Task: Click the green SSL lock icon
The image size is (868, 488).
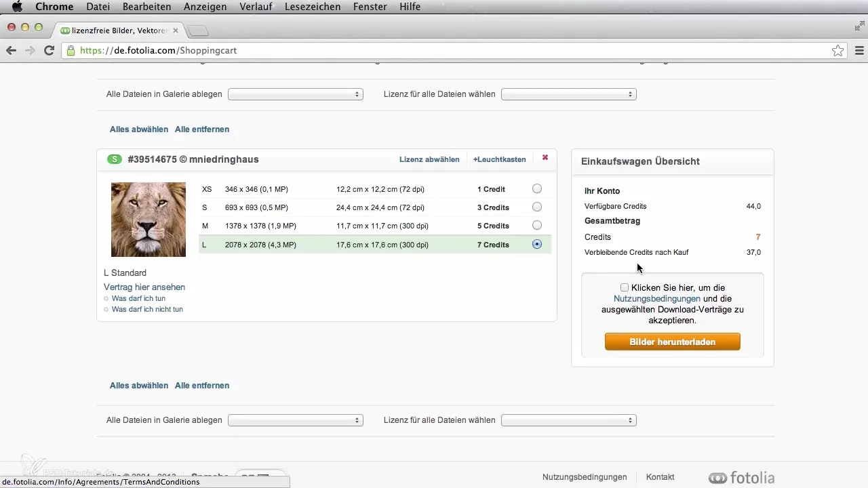Action: (x=71, y=51)
